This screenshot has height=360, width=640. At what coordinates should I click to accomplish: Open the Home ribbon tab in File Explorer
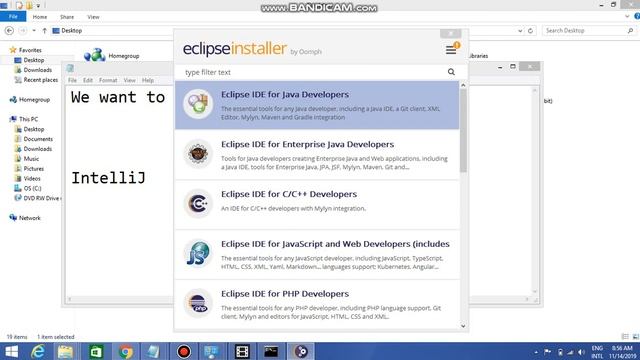(x=40, y=17)
